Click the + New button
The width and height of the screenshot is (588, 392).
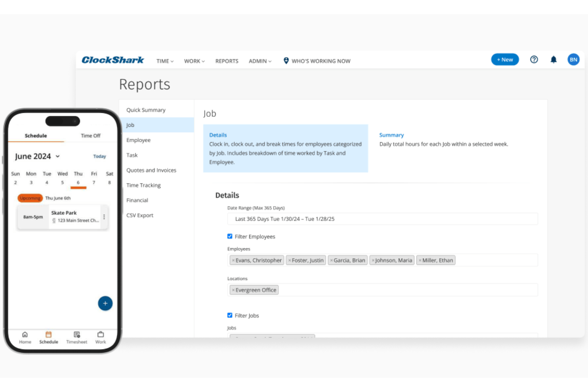coord(505,60)
